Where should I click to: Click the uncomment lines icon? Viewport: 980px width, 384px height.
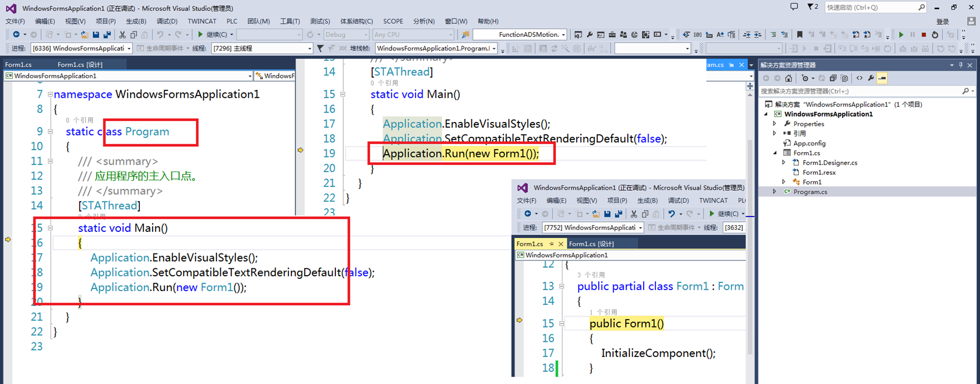coord(784,34)
